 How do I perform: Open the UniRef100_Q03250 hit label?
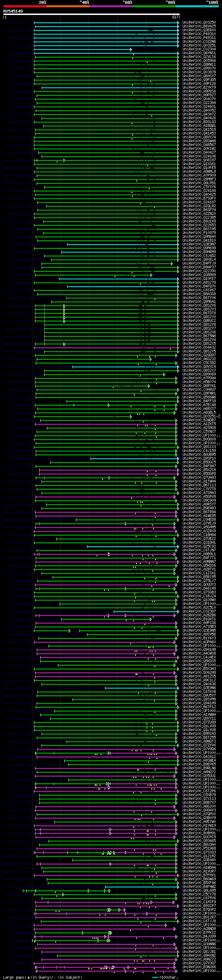199,23
